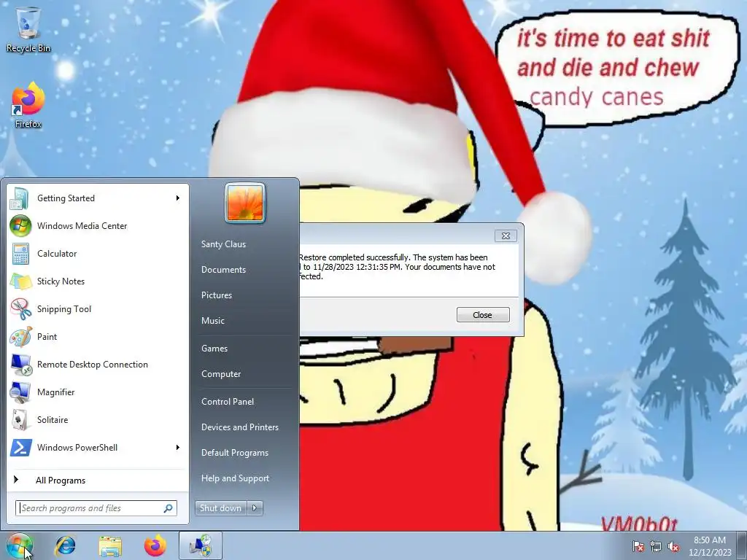Click the muted volume tray icon
Image resolution: width=747 pixels, height=560 pixels.
pyautogui.click(x=673, y=547)
